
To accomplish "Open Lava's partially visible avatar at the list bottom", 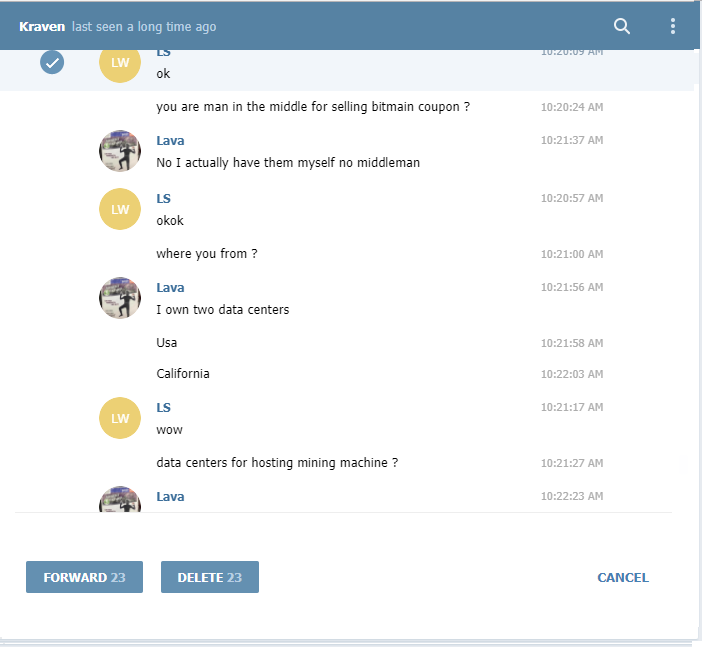I will point(120,499).
